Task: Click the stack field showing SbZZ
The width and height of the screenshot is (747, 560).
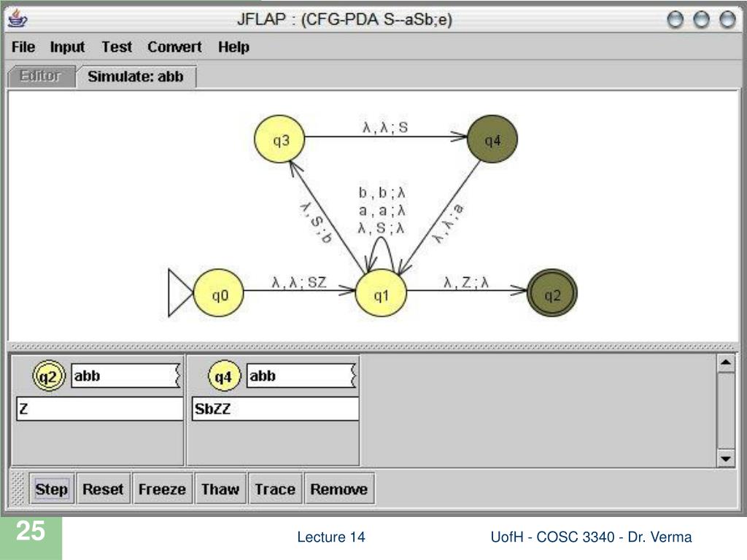Action: pyautogui.click(x=275, y=408)
